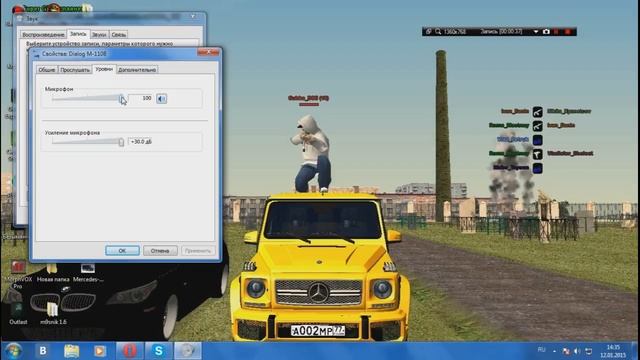Click the Отмена button

(160, 251)
